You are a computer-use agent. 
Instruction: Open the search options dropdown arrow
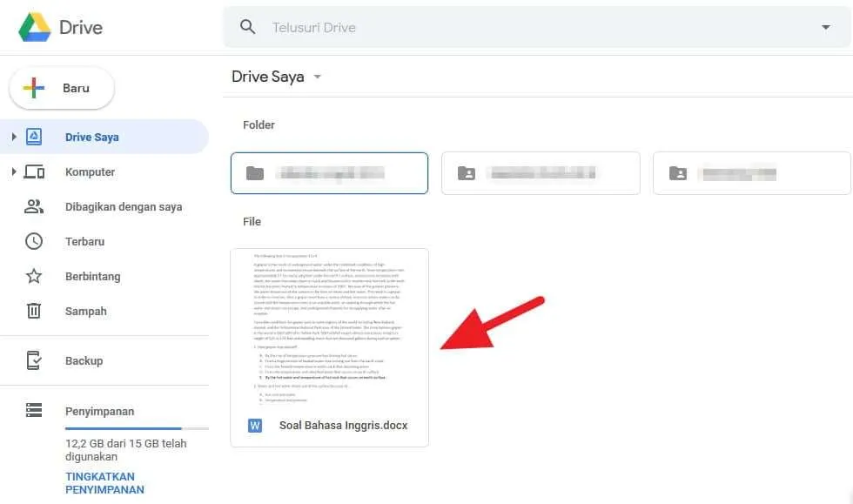[825, 27]
